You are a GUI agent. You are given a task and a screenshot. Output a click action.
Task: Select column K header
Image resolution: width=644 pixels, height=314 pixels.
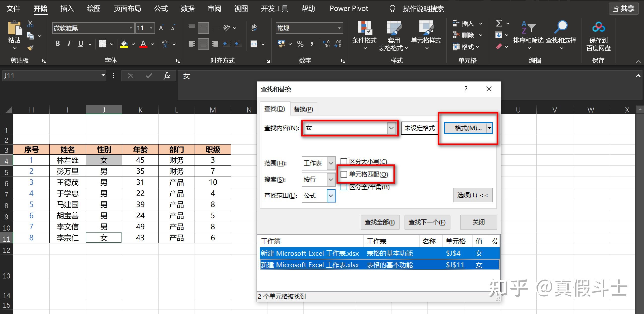140,110
